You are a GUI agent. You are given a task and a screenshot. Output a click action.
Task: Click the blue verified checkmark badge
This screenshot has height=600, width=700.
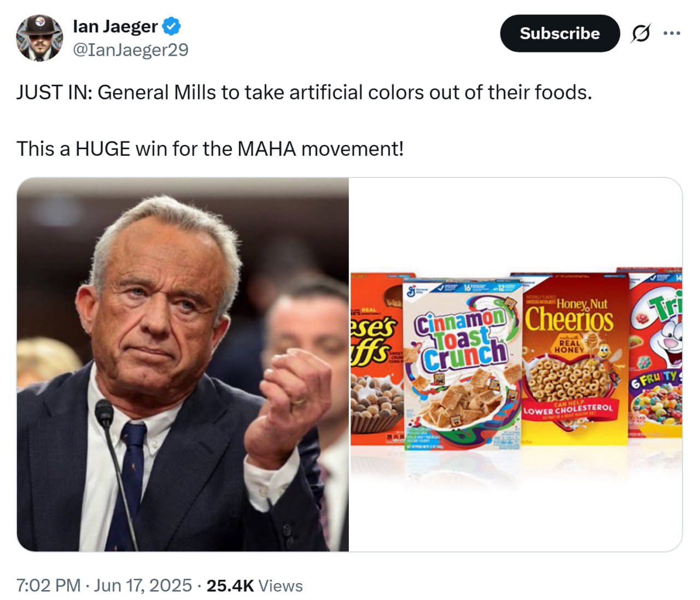pyautogui.click(x=172, y=26)
